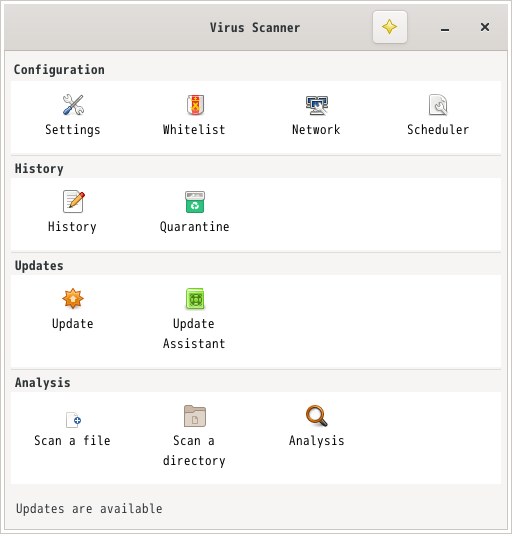Viewport: 512px width, 534px height.
Task: Open the Scheduler document icon
Action: pyautogui.click(x=438, y=105)
